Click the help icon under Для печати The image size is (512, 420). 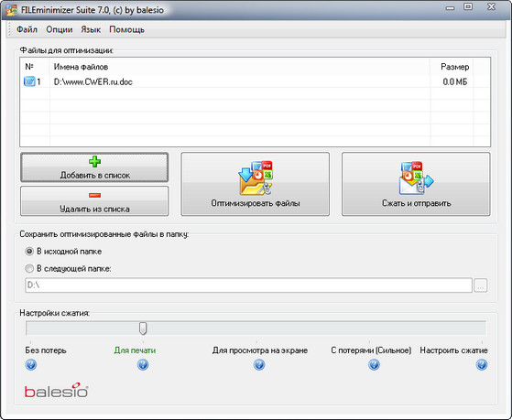click(x=143, y=364)
